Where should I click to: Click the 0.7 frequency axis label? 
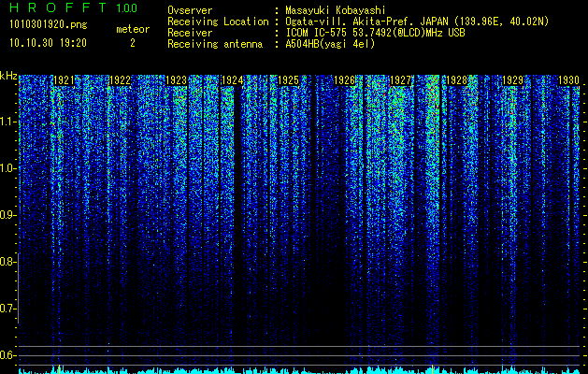(7, 309)
